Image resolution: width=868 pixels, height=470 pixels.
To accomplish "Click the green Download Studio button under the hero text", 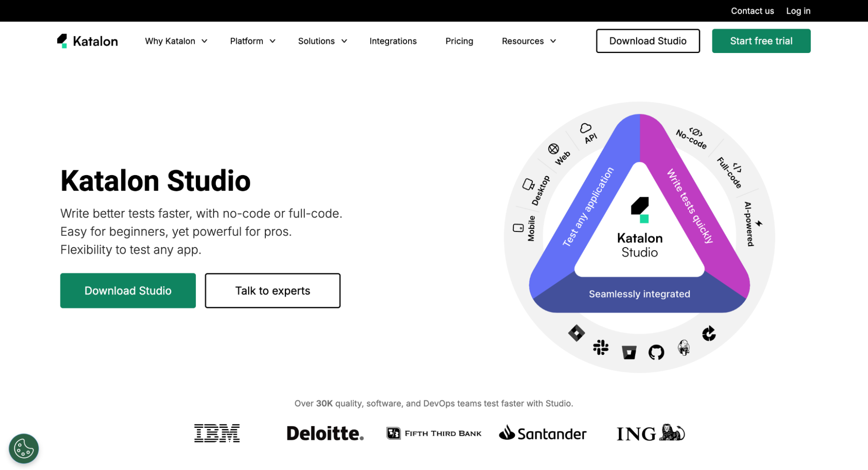I will (x=128, y=291).
